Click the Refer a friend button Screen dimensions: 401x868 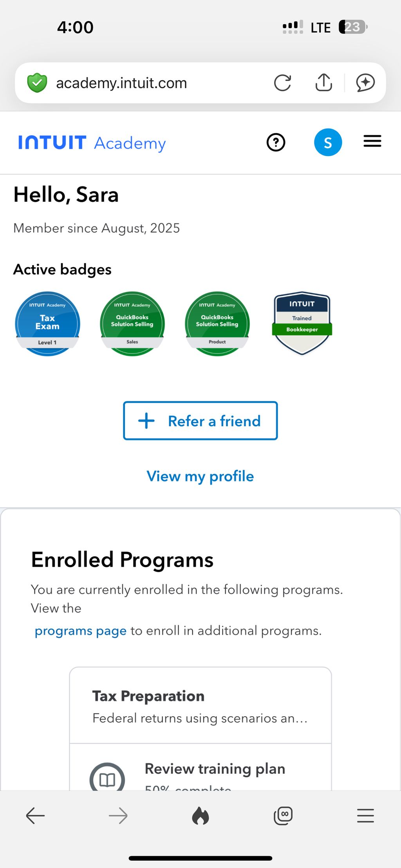tap(200, 421)
